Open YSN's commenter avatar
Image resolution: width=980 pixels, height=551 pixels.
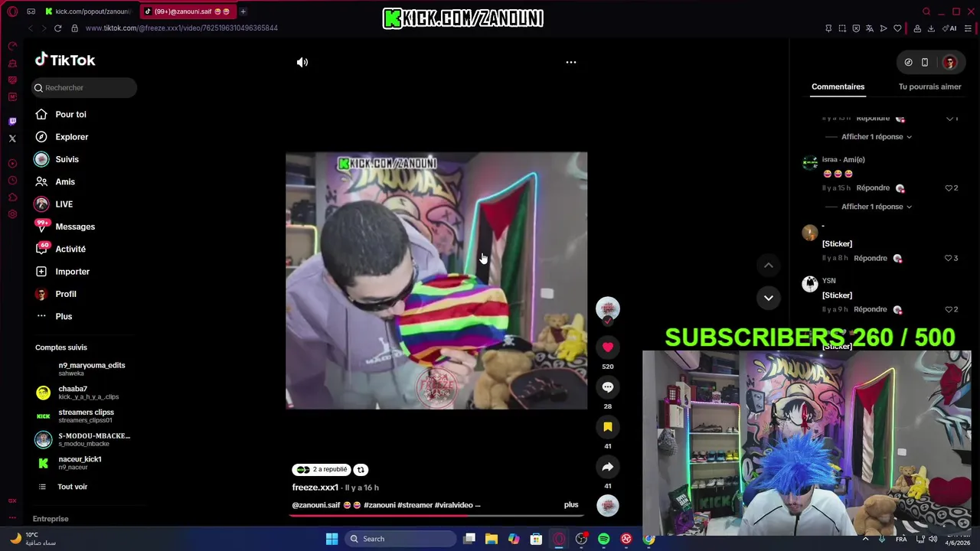810,284
